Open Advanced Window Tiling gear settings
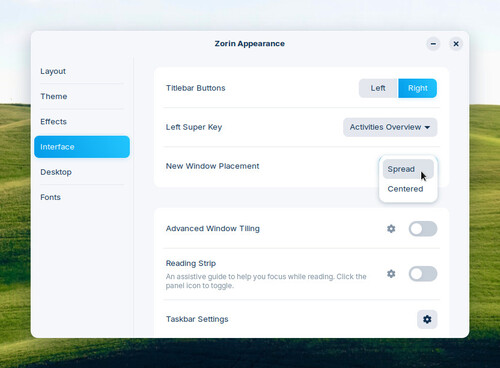 coord(391,229)
